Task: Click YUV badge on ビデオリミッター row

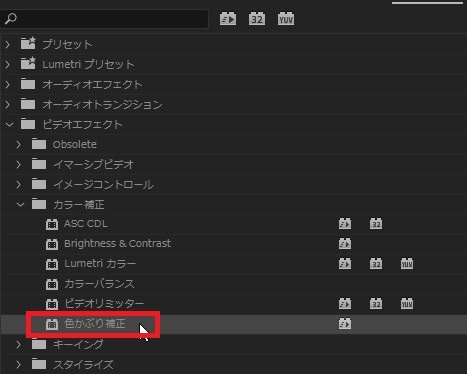Action: (x=407, y=303)
